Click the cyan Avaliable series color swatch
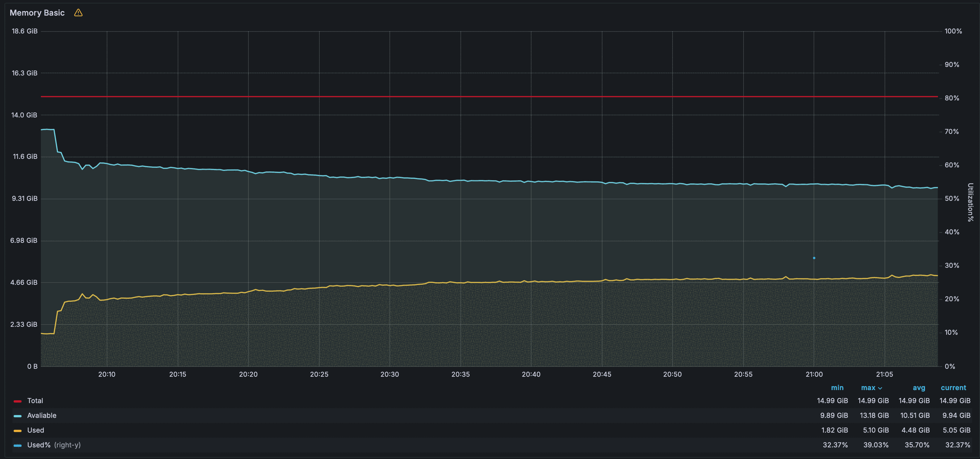This screenshot has height=459, width=980. 18,416
